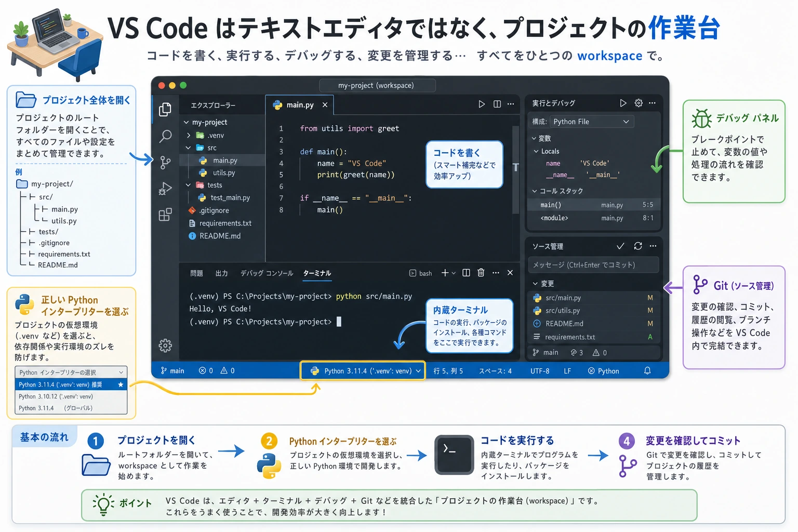Open the 構成 Python File dropdown

(x=591, y=122)
